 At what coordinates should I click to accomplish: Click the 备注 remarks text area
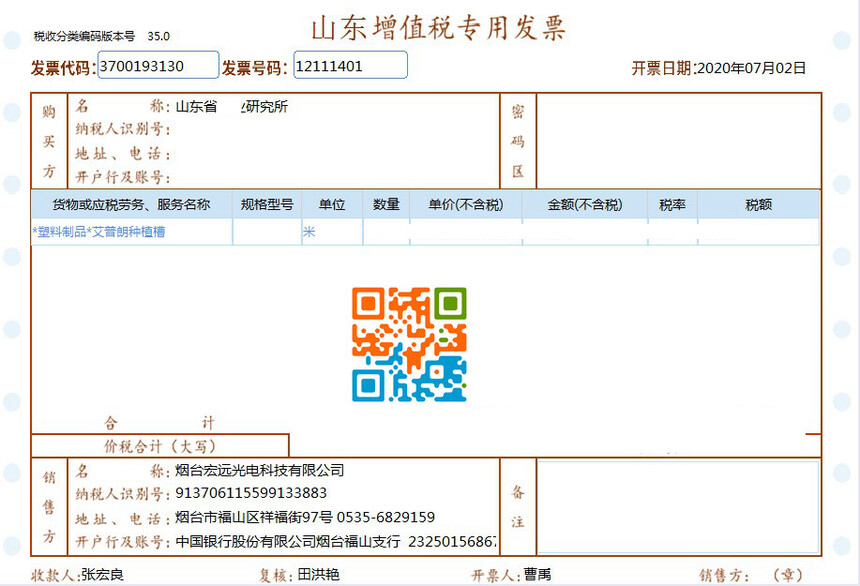point(678,506)
